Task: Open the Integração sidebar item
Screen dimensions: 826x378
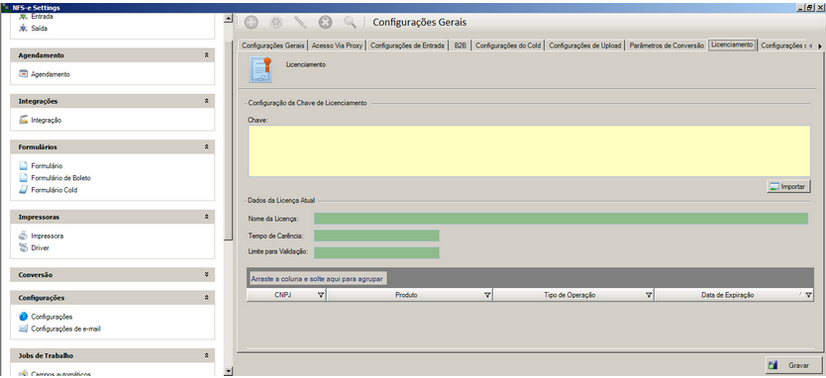Action: click(40, 120)
